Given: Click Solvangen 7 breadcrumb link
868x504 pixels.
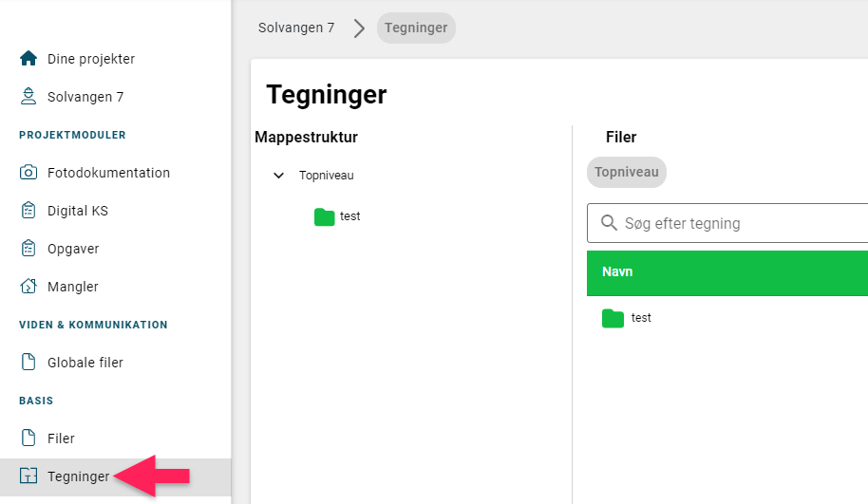Looking at the screenshot, I should point(296,28).
